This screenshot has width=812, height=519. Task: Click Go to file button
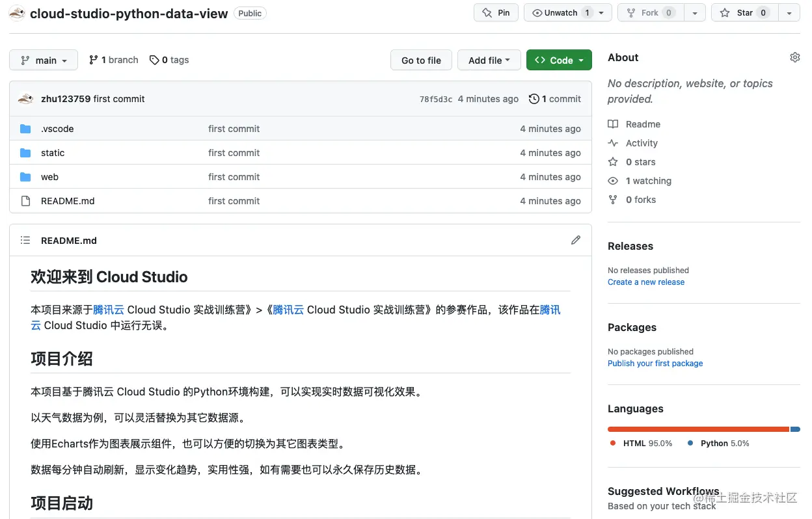pos(421,60)
